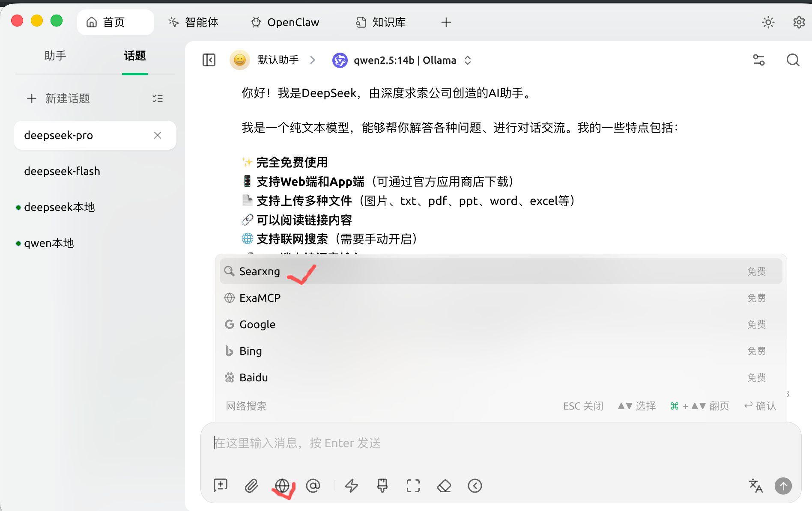Image resolution: width=812 pixels, height=511 pixels.
Task: Click the 网络搜索 panel label
Action: click(246, 406)
